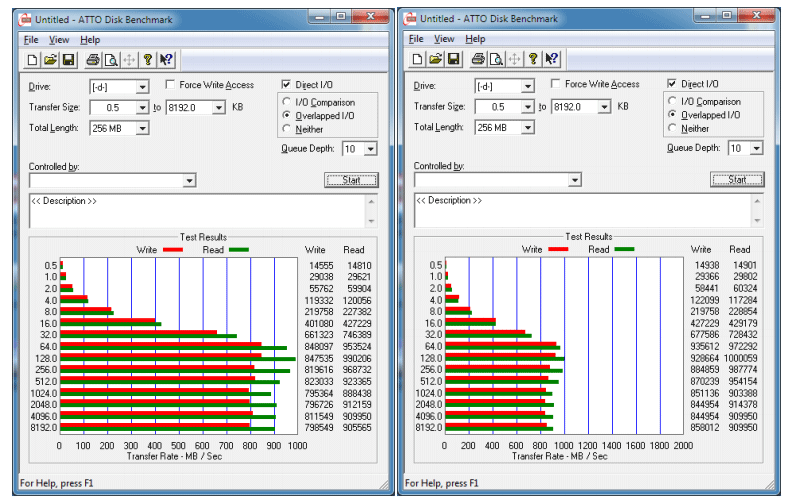
Task: Open Queue Depth dropdown in right window
Action: coord(757,148)
